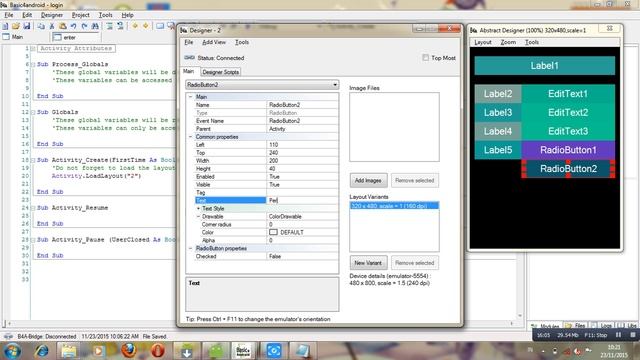Open the Project menu in Basic4android
The height and width of the screenshot is (360, 640).
(80, 15)
